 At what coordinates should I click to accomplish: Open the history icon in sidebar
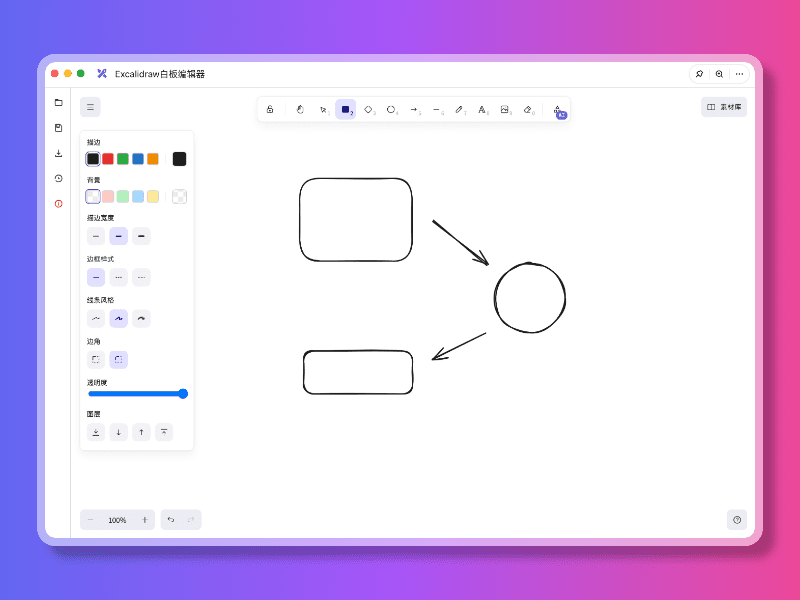(59, 179)
